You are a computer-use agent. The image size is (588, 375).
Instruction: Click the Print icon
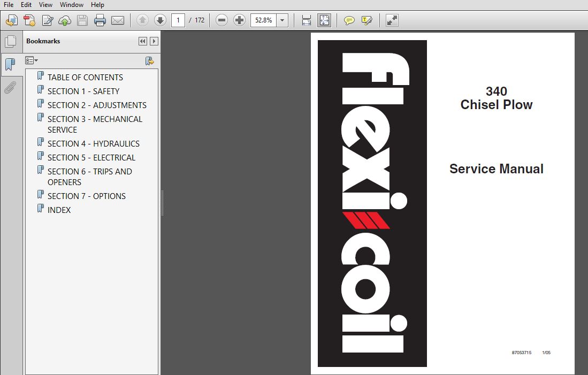(x=100, y=20)
